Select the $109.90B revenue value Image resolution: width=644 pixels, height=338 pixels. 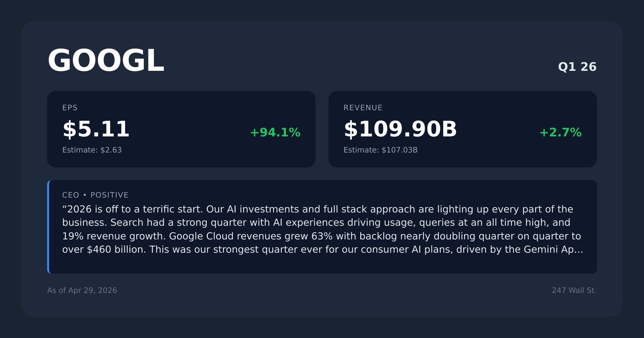[400, 129]
